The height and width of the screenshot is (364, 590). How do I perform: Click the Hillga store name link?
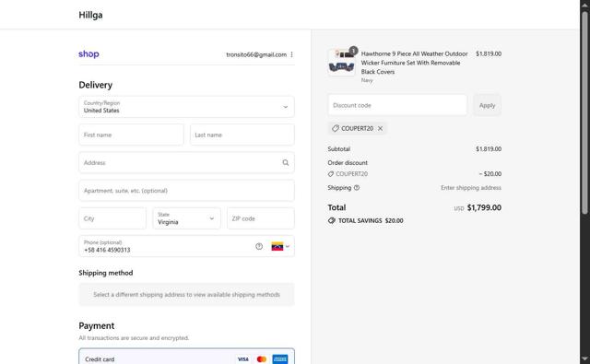point(90,15)
